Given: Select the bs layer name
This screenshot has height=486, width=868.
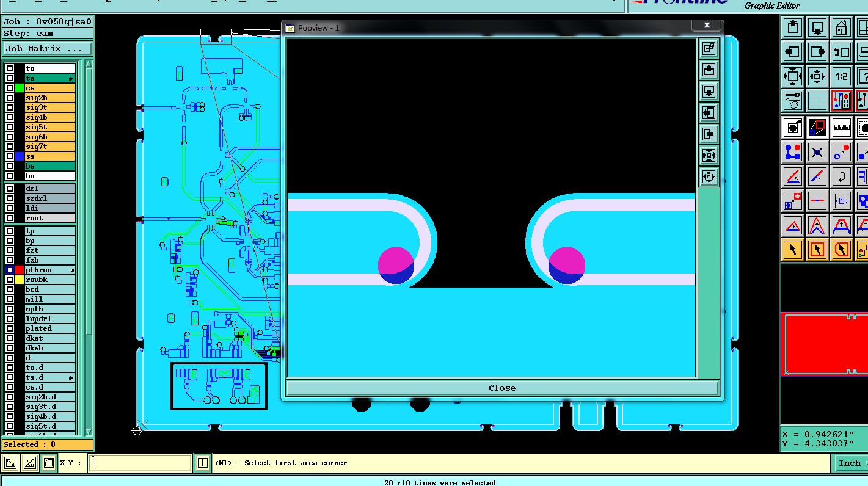Looking at the screenshot, I should tap(49, 166).
